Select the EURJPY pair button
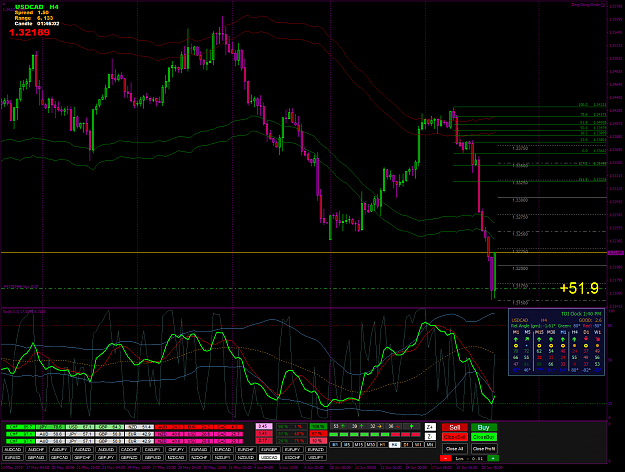Image resolution: width=625 pixels, height=472 pixels. (x=293, y=450)
